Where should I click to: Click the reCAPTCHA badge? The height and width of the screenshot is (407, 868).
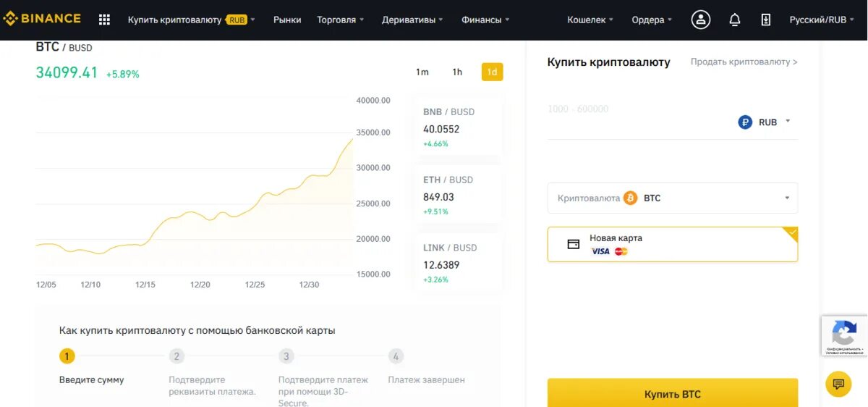844,335
